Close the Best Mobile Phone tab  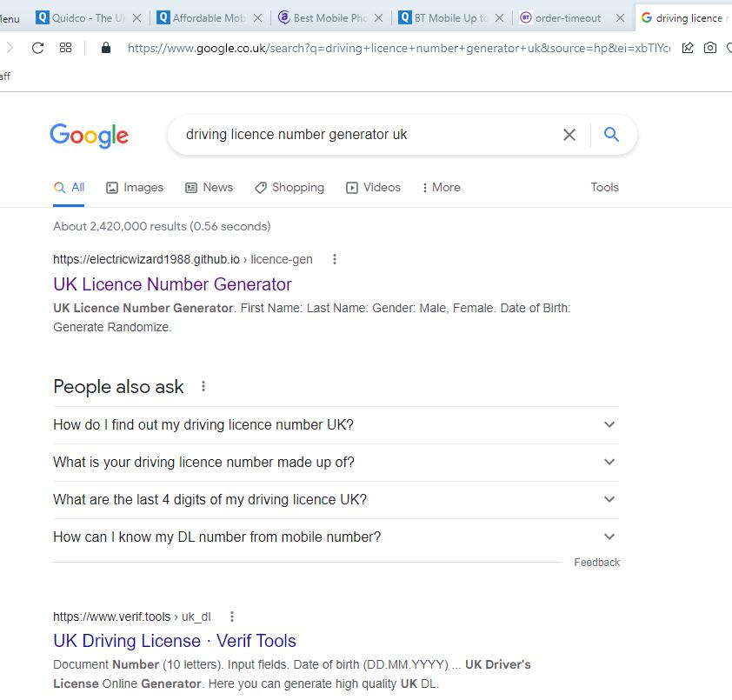pos(378,18)
